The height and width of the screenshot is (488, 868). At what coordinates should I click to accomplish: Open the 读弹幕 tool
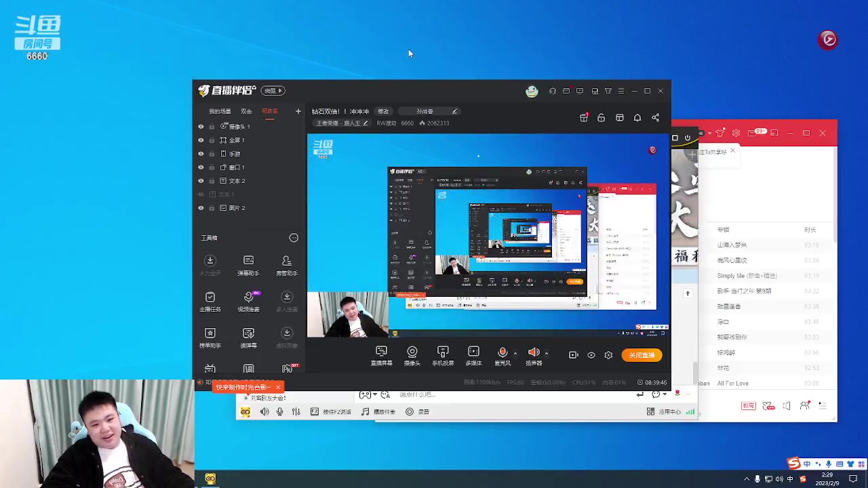(248, 337)
